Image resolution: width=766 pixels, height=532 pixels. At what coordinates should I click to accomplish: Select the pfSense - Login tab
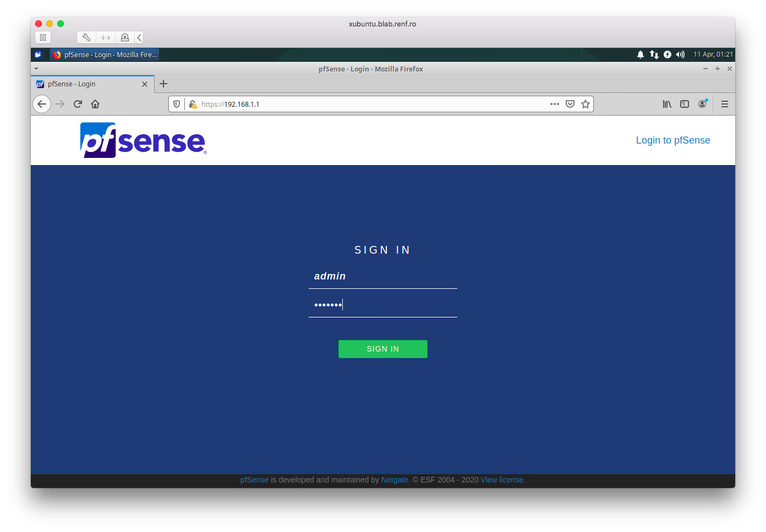click(x=92, y=84)
